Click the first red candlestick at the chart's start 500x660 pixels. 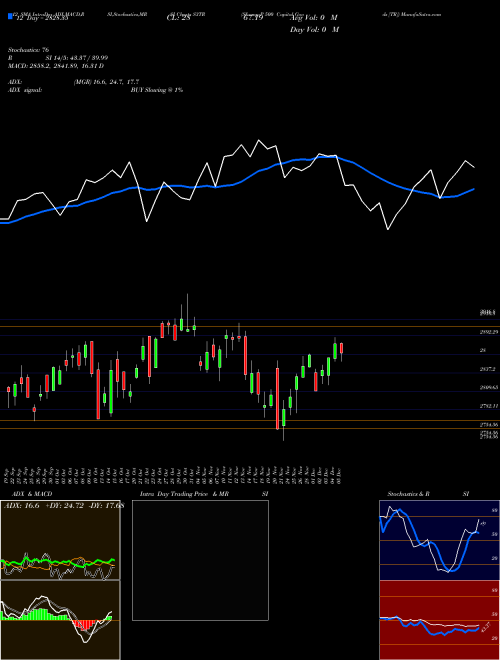pyautogui.click(x=8, y=390)
